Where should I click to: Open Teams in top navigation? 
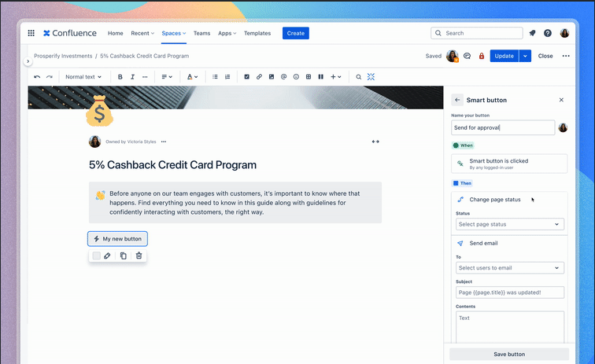[x=201, y=33]
